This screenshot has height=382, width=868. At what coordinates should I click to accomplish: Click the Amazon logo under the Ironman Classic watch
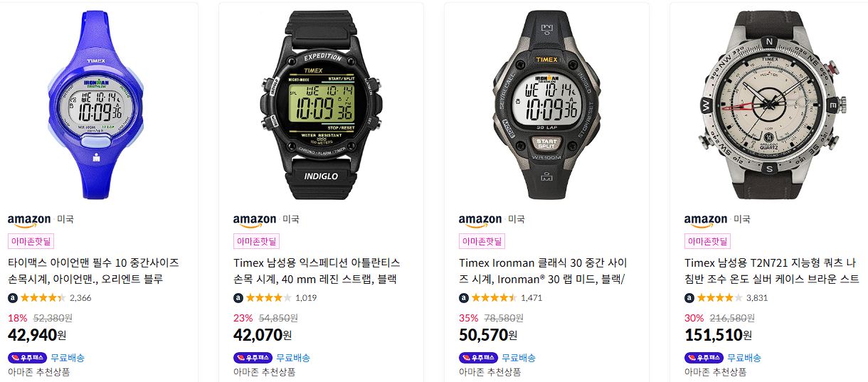(x=480, y=220)
